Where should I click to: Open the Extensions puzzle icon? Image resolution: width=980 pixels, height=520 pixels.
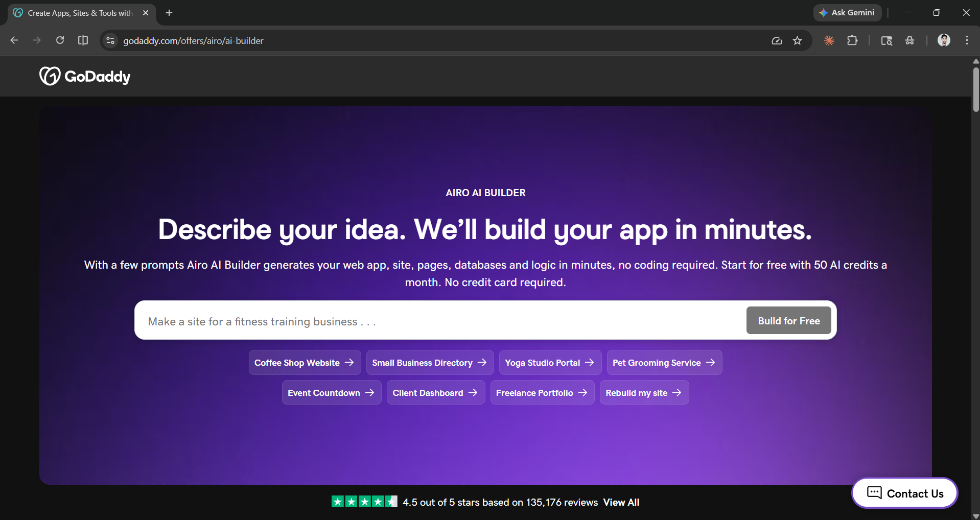click(852, 40)
